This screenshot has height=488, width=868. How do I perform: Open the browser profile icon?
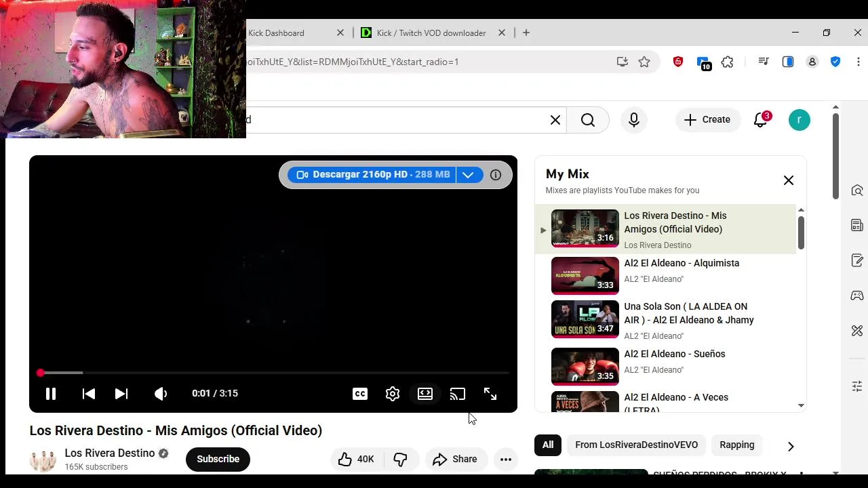(x=812, y=62)
